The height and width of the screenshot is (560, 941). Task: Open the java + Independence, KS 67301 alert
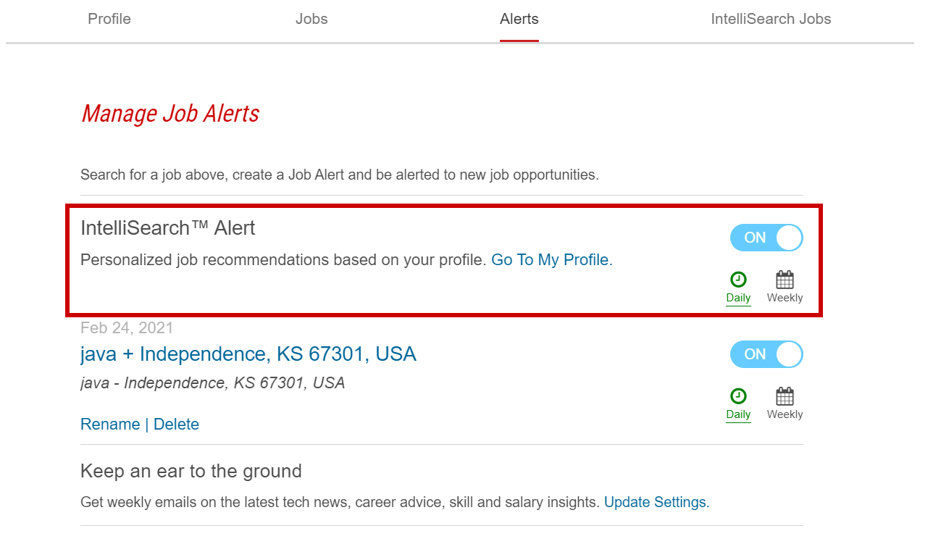(x=248, y=354)
